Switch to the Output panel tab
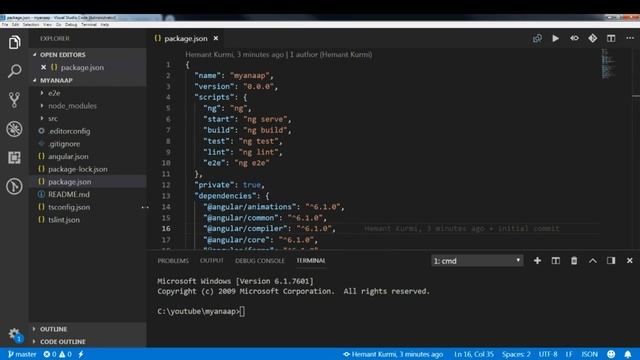The image size is (640, 360). point(212,261)
